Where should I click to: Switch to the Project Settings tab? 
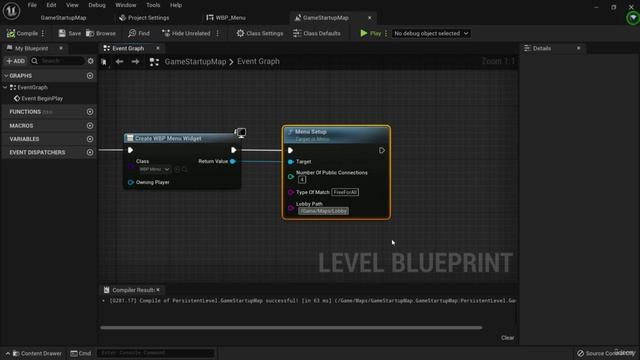point(144,18)
